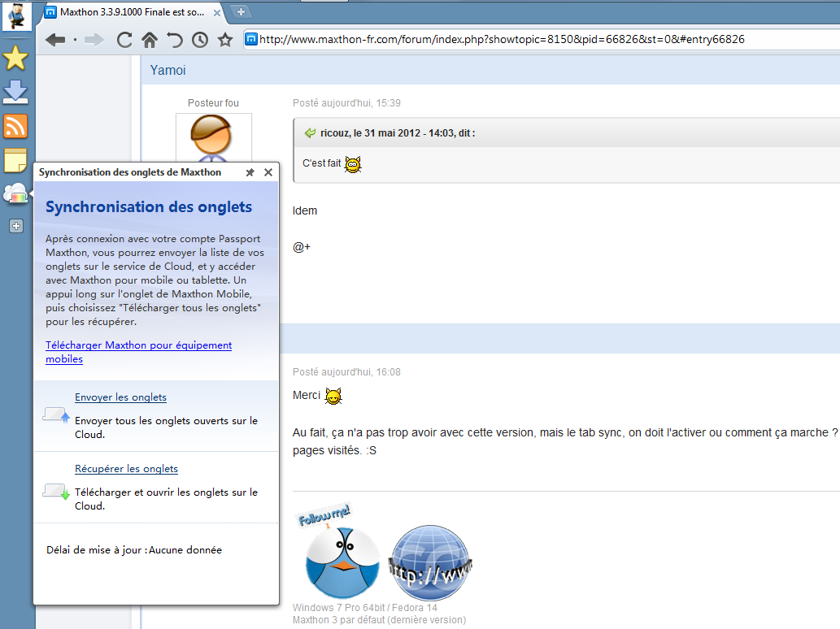Viewport: 840px width, 629px height.
Task: Click Posté aujourd'hui, 16:08 timestamp
Action: coord(346,372)
